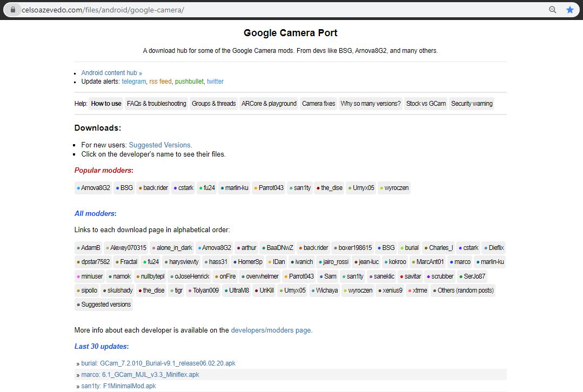Open jean-luc modder page
583x392 pixels.
pyautogui.click(x=367, y=262)
